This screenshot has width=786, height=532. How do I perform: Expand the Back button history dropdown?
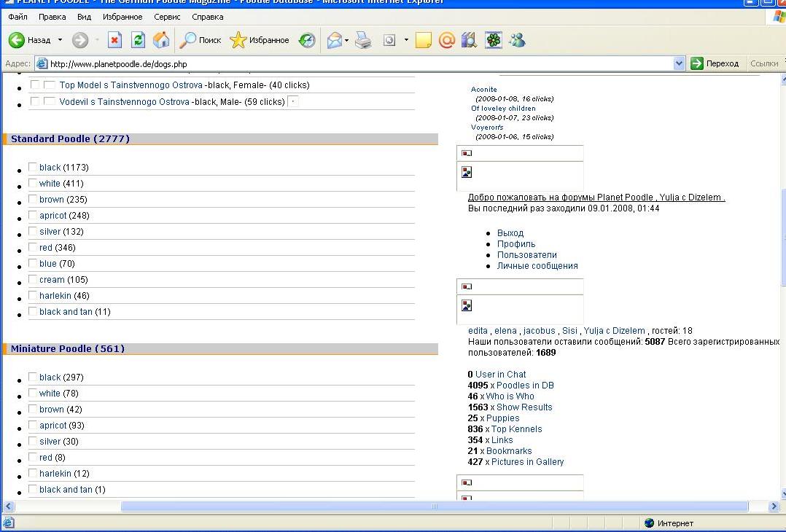[x=60, y=41]
